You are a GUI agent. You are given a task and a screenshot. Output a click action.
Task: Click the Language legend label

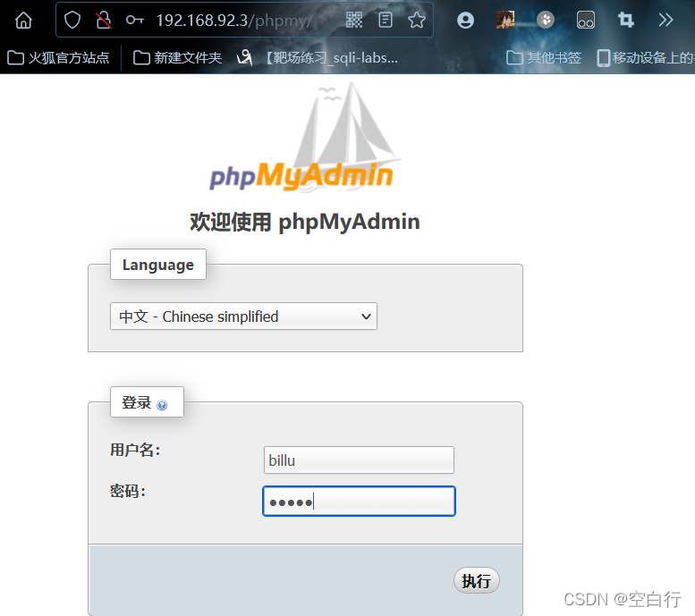tap(157, 265)
